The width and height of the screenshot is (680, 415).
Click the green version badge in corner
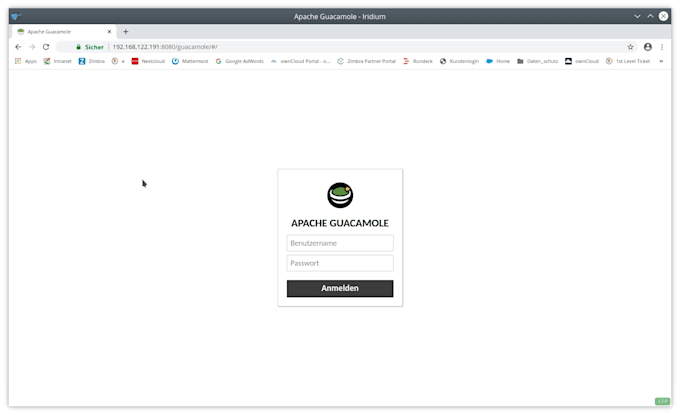pyautogui.click(x=662, y=401)
